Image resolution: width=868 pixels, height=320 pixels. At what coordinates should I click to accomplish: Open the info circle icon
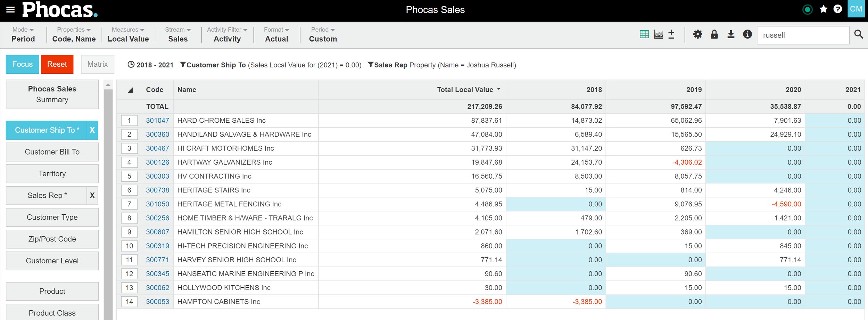click(747, 34)
